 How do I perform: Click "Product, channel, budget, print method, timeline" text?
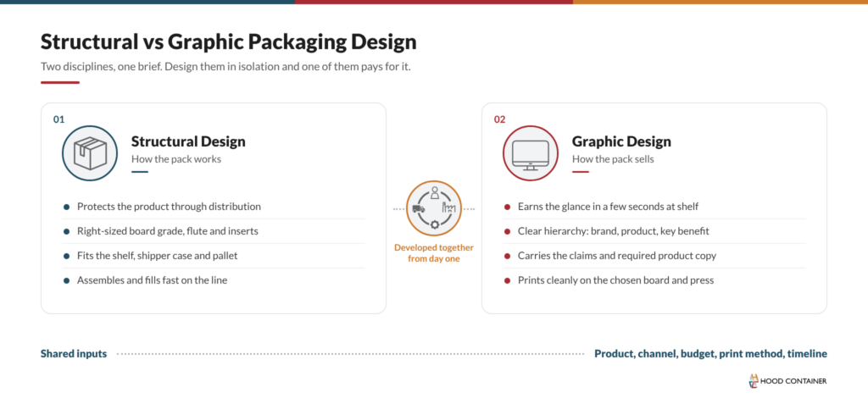711,354
